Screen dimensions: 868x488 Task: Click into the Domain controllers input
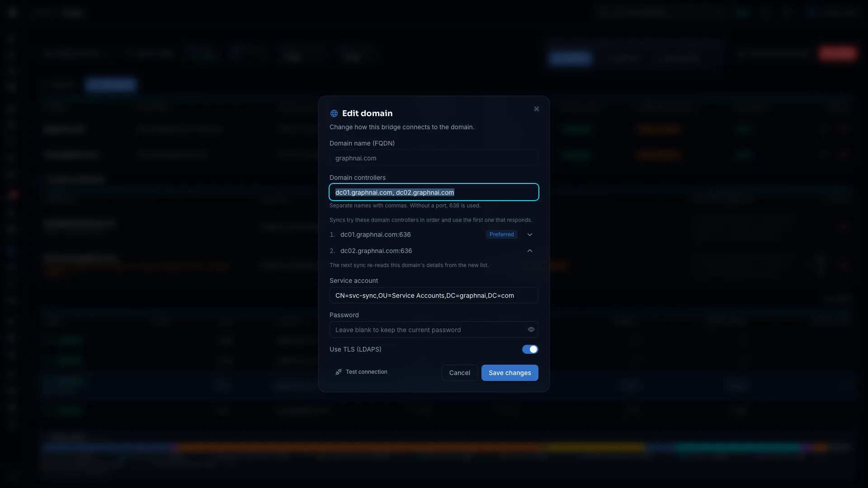click(434, 192)
